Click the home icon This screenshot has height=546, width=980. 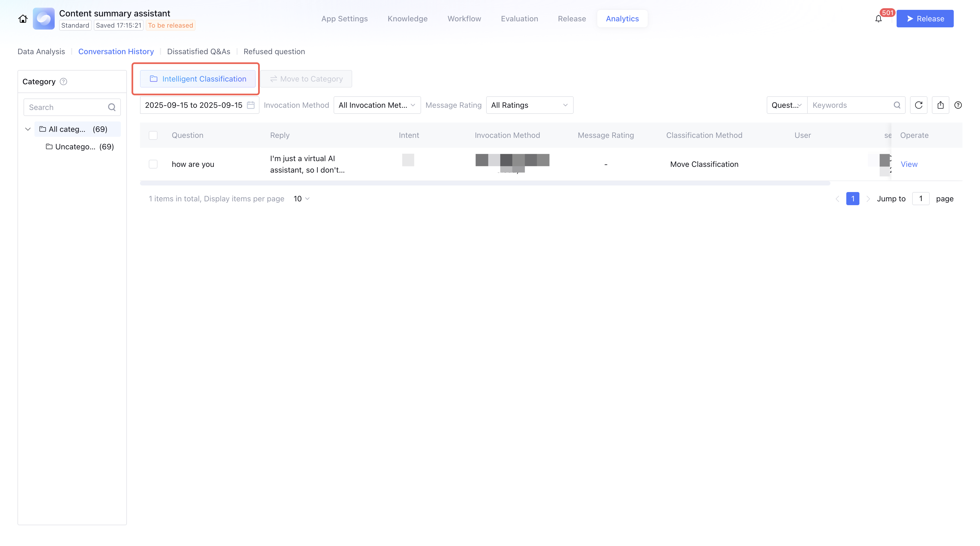pyautogui.click(x=23, y=19)
